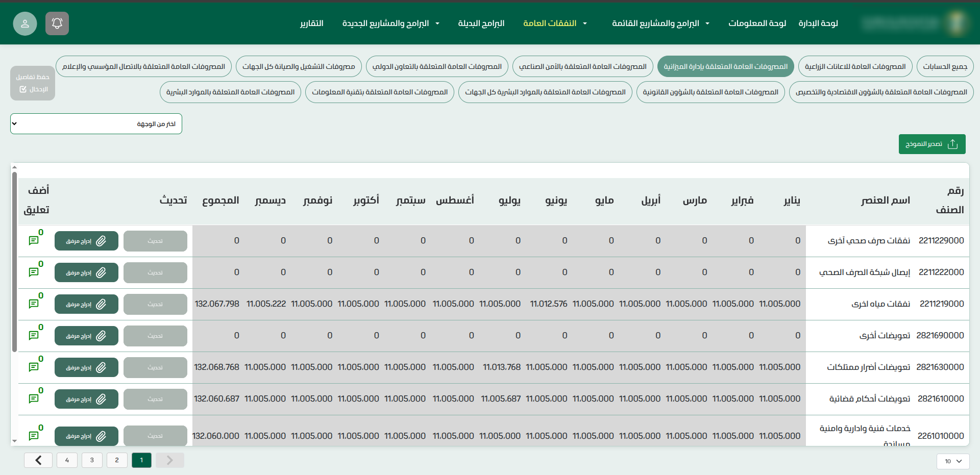Attach file to row 2821690000
980x475 pixels.
tap(86, 336)
